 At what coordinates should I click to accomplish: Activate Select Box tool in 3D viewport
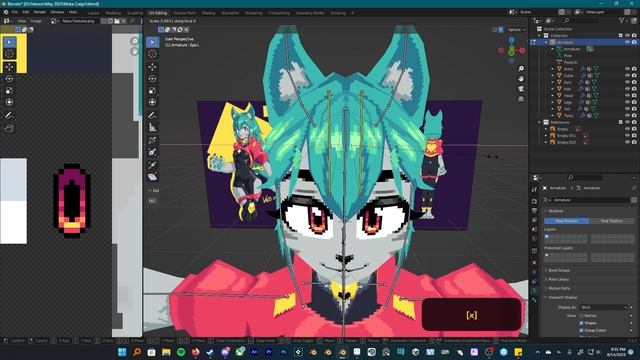[x=152, y=42]
